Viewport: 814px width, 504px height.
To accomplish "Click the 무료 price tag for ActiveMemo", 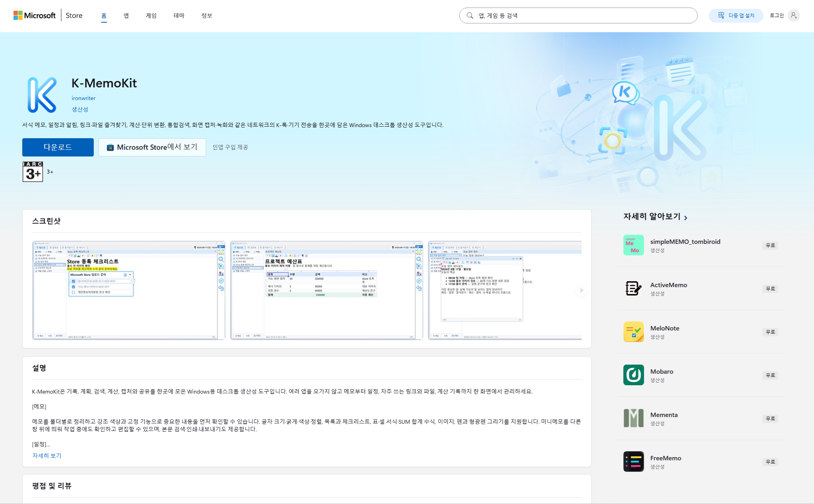I will click(770, 289).
